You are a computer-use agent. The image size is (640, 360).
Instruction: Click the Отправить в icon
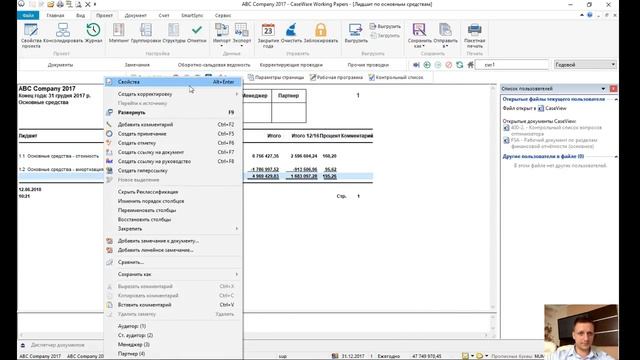pyautogui.click(x=445, y=31)
